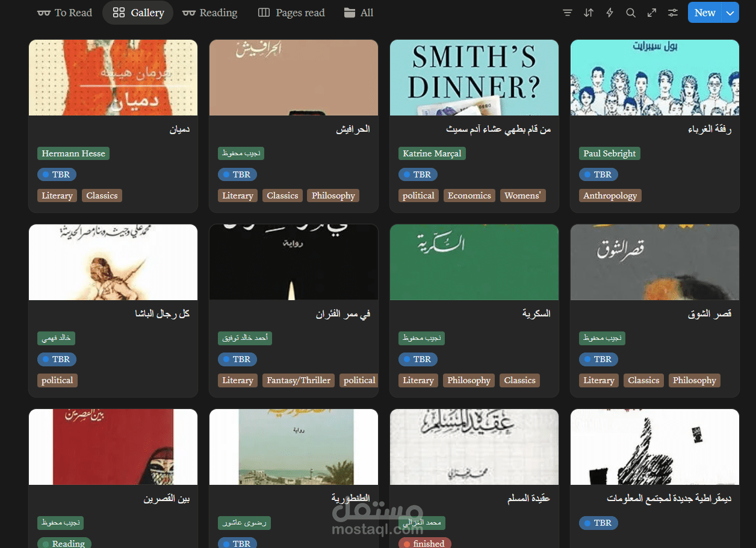756x548 pixels.
Task: Click the New button
Action: [x=705, y=13]
